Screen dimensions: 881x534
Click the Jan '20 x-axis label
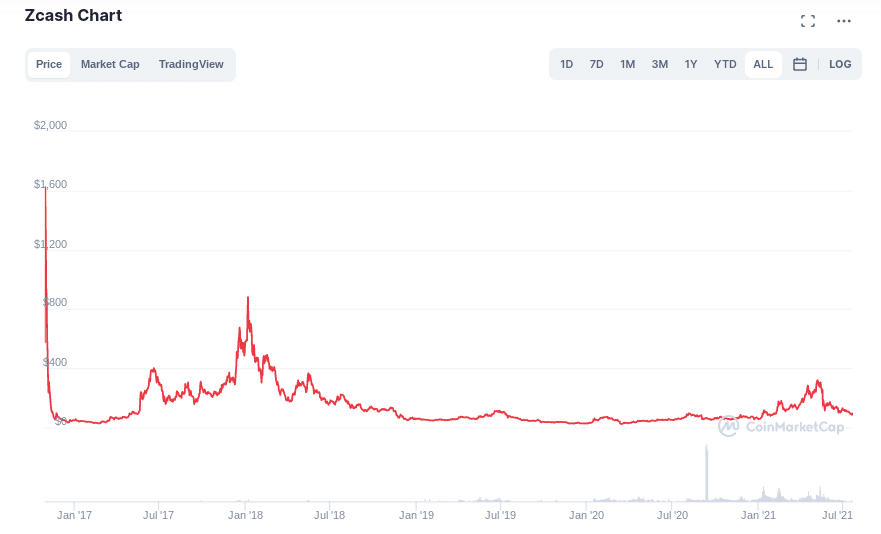click(x=587, y=515)
